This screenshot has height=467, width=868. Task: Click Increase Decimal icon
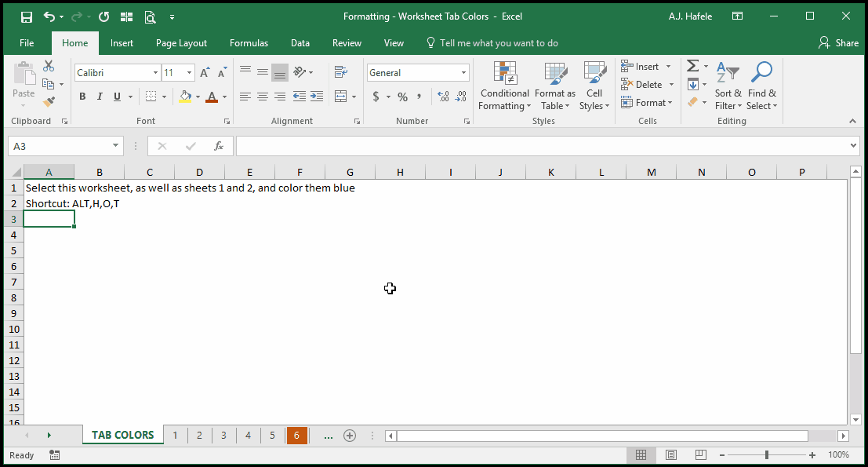click(x=444, y=97)
